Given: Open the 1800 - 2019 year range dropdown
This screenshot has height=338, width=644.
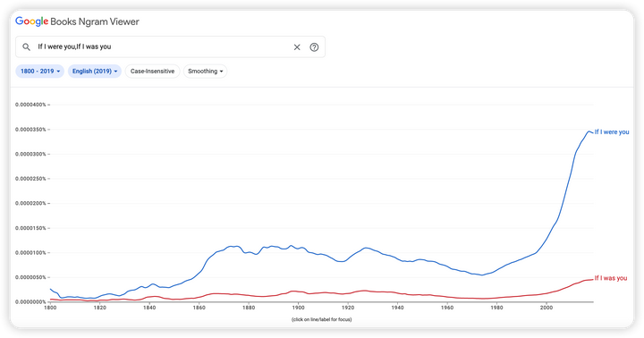Looking at the screenshot, I should [x=40, y=71].
